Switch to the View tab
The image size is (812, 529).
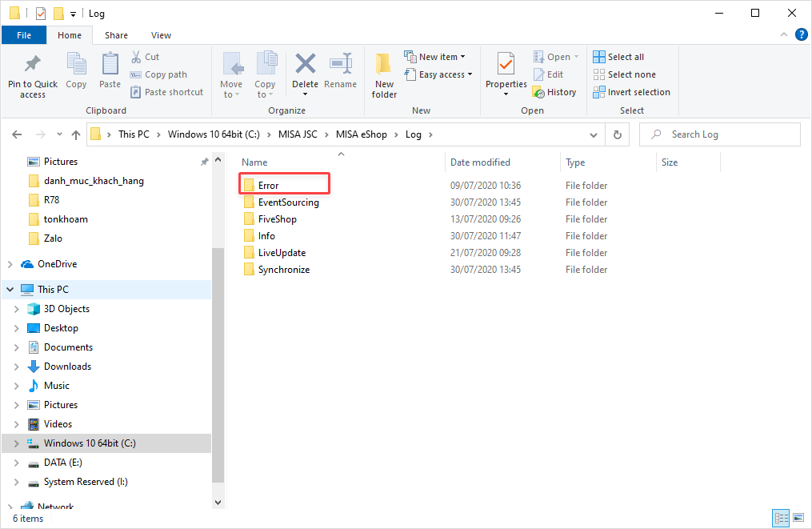point(161,35)
